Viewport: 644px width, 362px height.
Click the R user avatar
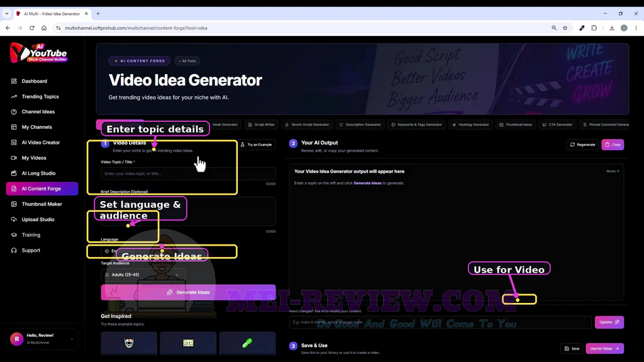click(x=17, y=339)
